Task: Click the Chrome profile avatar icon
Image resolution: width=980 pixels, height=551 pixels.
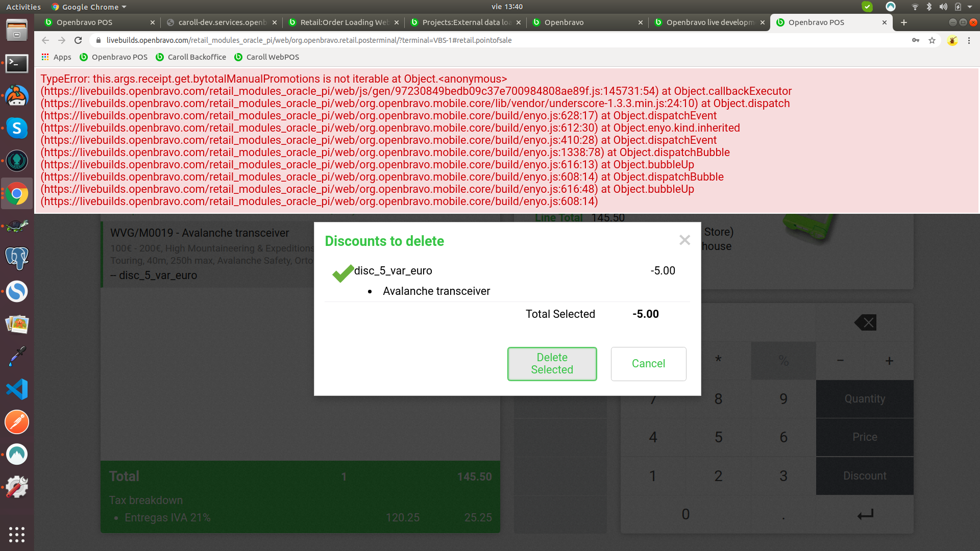Action: 952,40
